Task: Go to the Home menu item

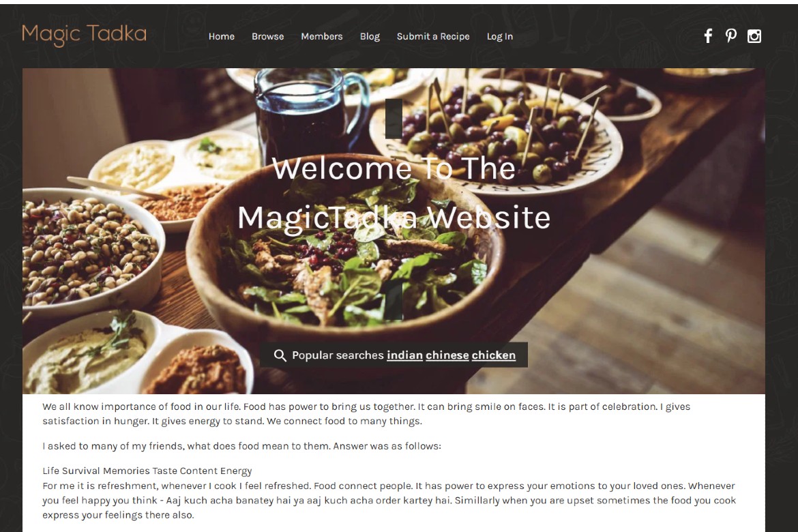Action: pyautogui.click(x=222, y=36)
